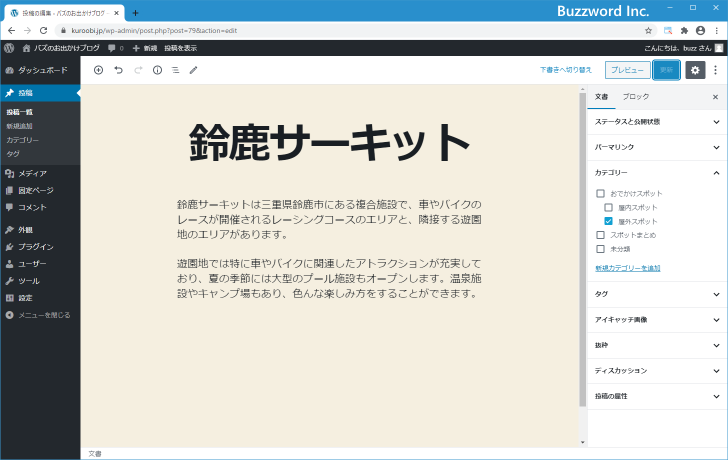Open 設定 in the admin menu

click(x=40, y=298)
